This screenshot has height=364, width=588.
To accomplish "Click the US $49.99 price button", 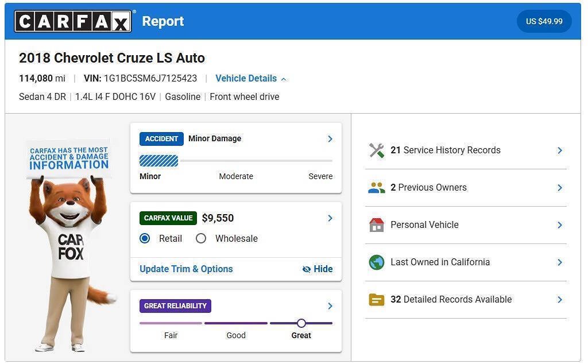I will pos(544,21).
